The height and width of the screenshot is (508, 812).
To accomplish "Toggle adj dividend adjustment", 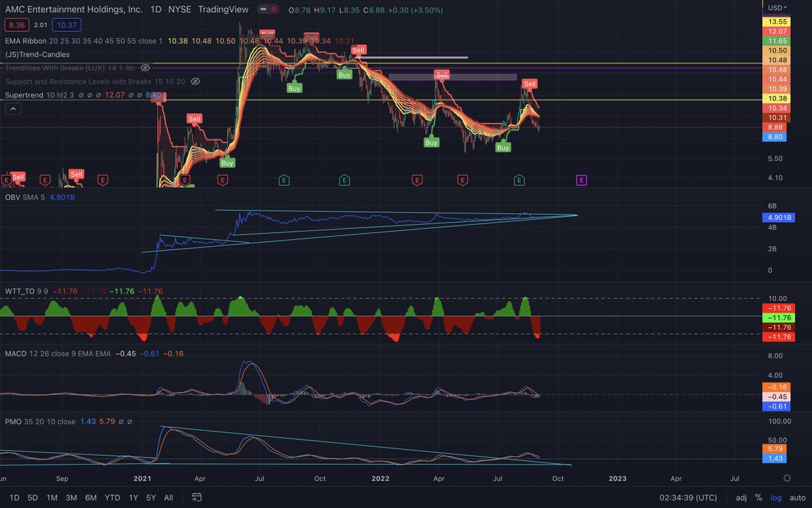I will tap(742, 497).
